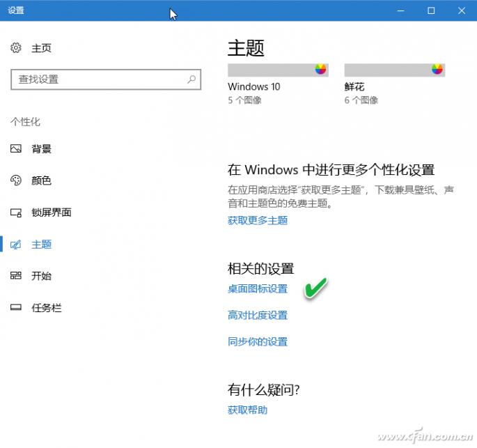The width and height of the screenshot is (477, 448).
Task: Click the 6 个图像 caption
Action: 361,100
